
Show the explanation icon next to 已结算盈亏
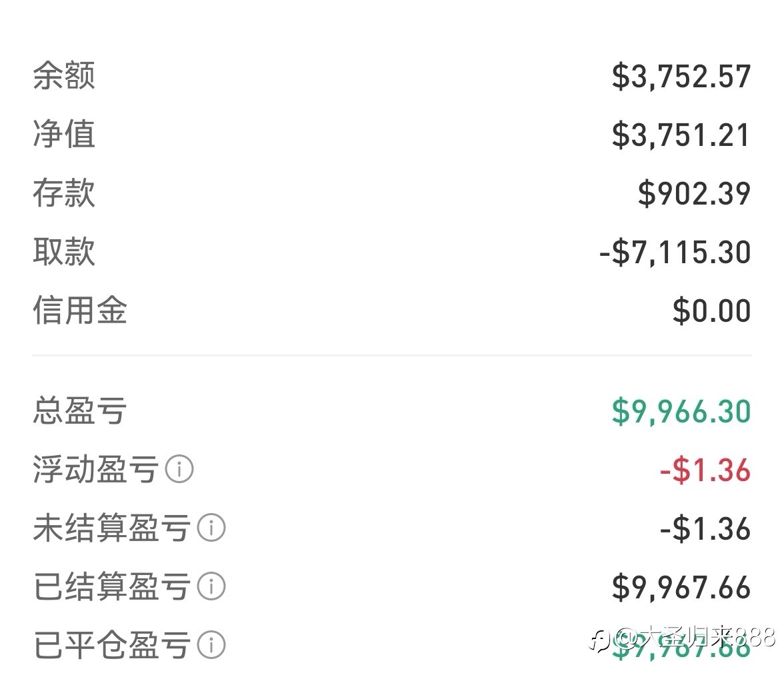pos(212,587)
